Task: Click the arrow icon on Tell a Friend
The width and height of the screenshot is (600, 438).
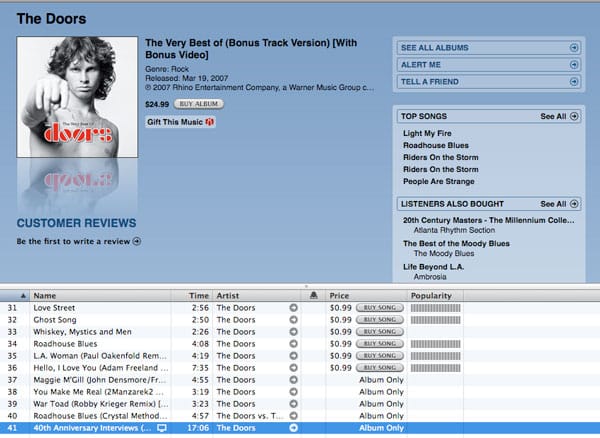Action: 574,81
